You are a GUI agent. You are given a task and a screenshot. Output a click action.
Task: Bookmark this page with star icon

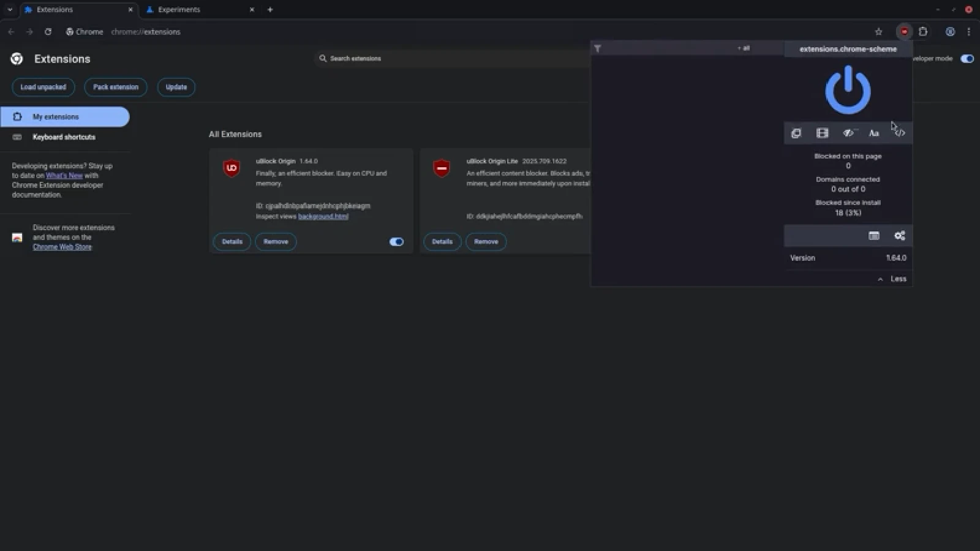pos(878,32)
